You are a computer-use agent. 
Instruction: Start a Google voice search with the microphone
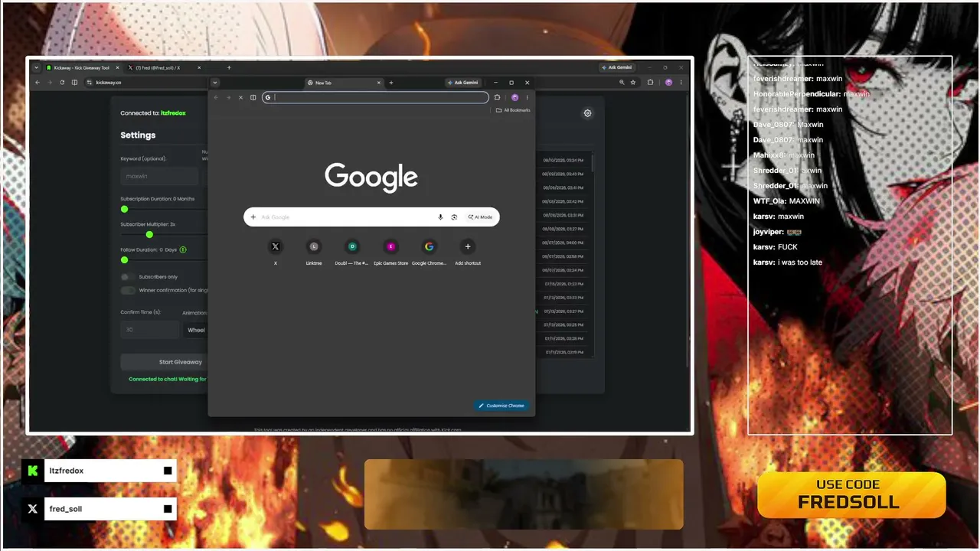(x=440, y=217)
